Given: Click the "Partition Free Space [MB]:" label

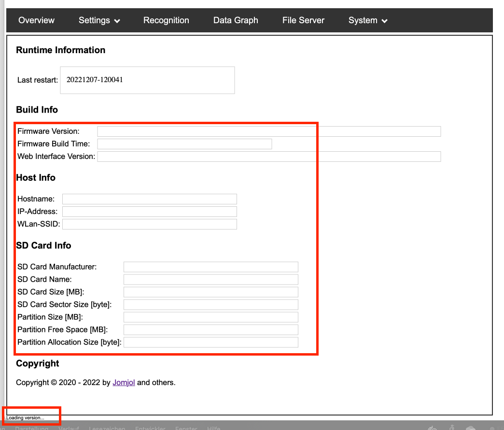Looking at the screenshot, I should (x=62, y=330).
